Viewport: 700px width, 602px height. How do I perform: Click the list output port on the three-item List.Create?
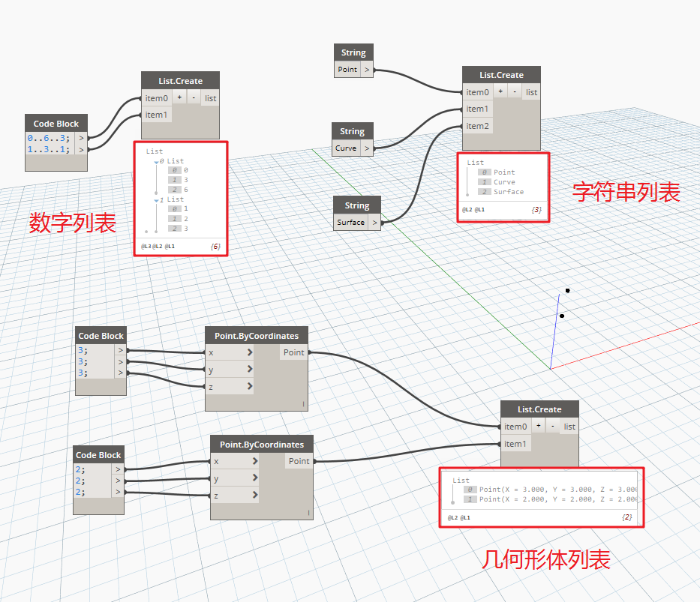point(531,92)
